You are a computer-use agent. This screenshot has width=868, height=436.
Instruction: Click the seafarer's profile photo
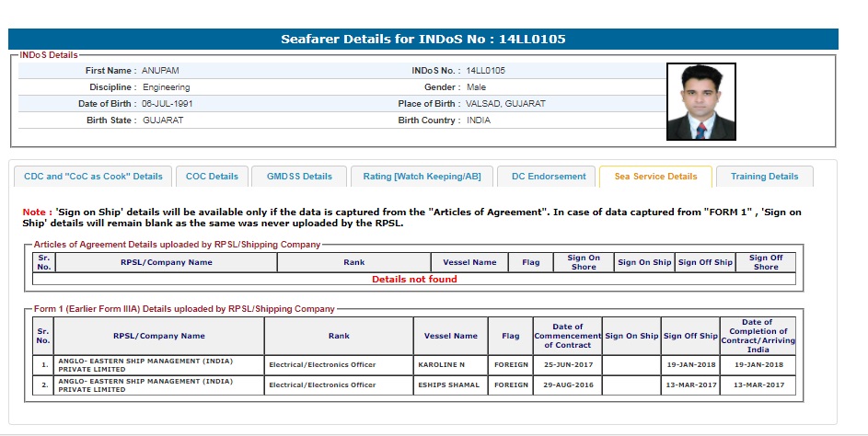[x=700, y=101]
